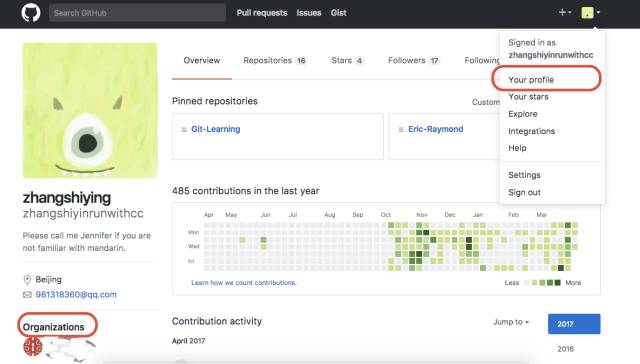The height and width of the screenshot is (364, 640).
Task: Switch to the Overview tab
Action: coord(202,60)
